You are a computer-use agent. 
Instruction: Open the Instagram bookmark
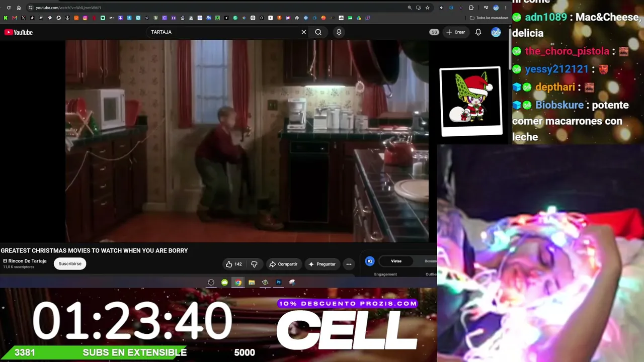[85, 18]
